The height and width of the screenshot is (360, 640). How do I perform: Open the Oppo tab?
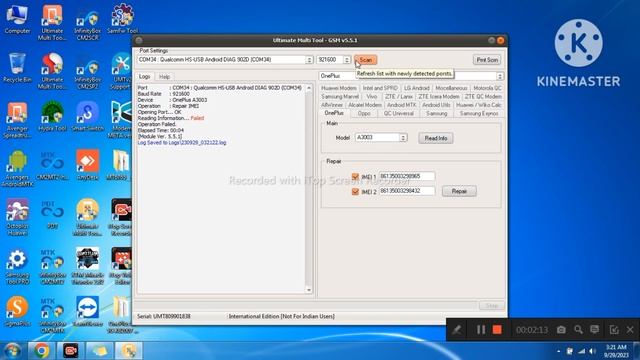point(364,113)
